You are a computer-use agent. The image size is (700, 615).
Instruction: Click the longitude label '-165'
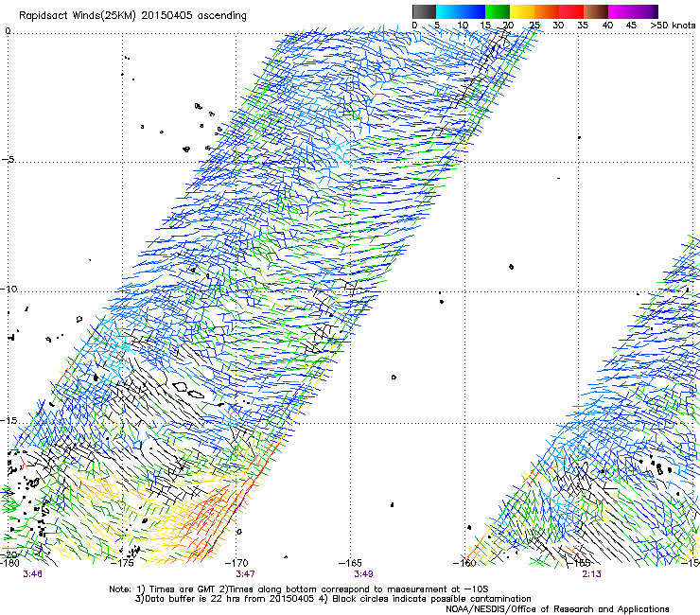tap(350, 563)
